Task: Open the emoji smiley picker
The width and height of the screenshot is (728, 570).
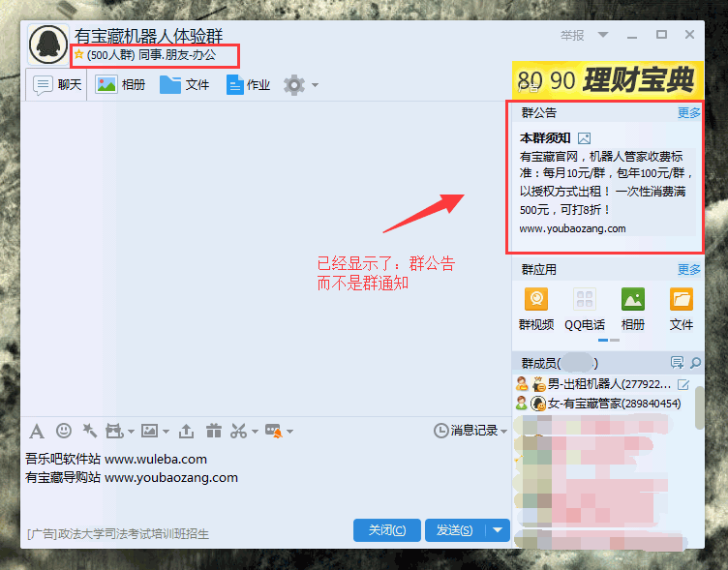Action: pyautogui.click(x=64, y=431)
